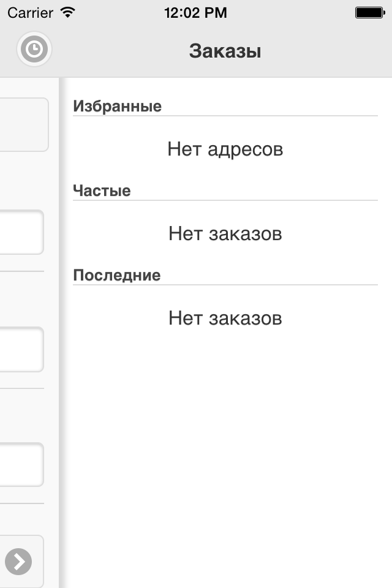Screen dimensions: 392x588
Task: Select the Заказы navigation title
Action: [225, 51]
